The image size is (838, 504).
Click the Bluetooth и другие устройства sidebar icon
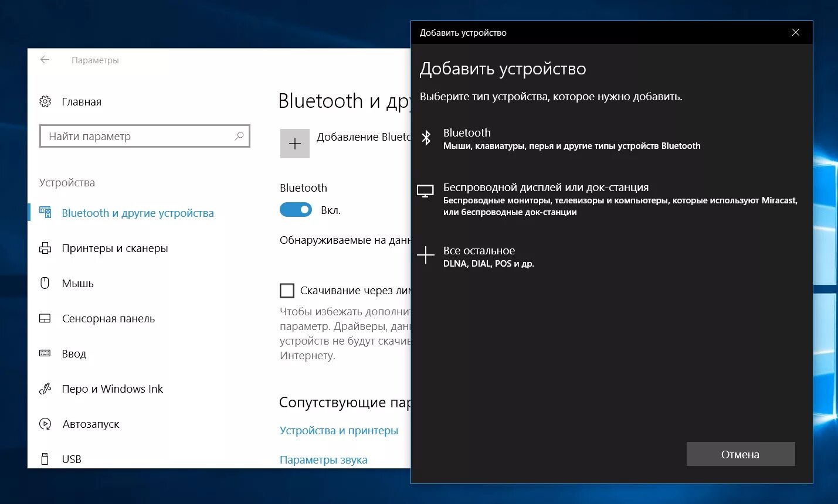pos(45,212)
